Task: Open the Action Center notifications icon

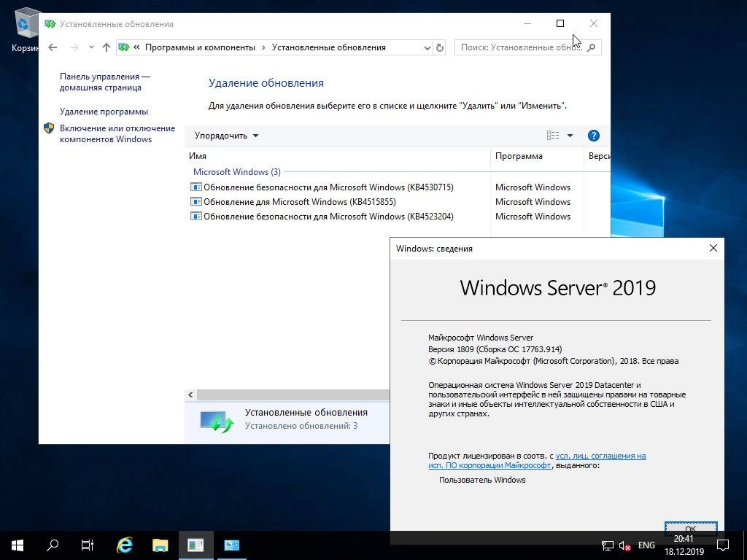Action: (723, 545)
